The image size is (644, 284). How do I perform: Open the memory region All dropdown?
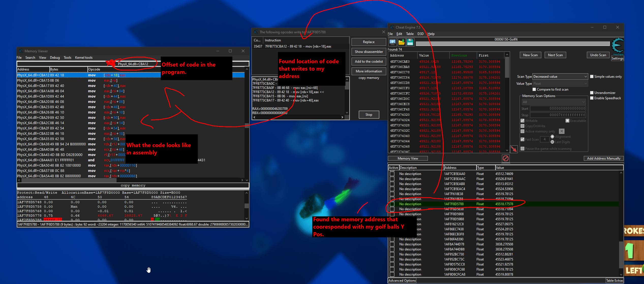[x=554, y=102]
